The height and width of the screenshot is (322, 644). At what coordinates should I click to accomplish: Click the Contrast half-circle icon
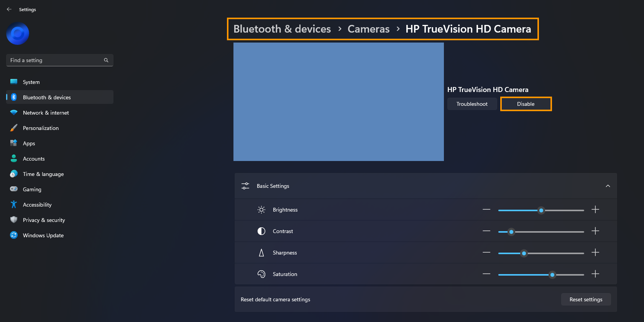[261, 231]
